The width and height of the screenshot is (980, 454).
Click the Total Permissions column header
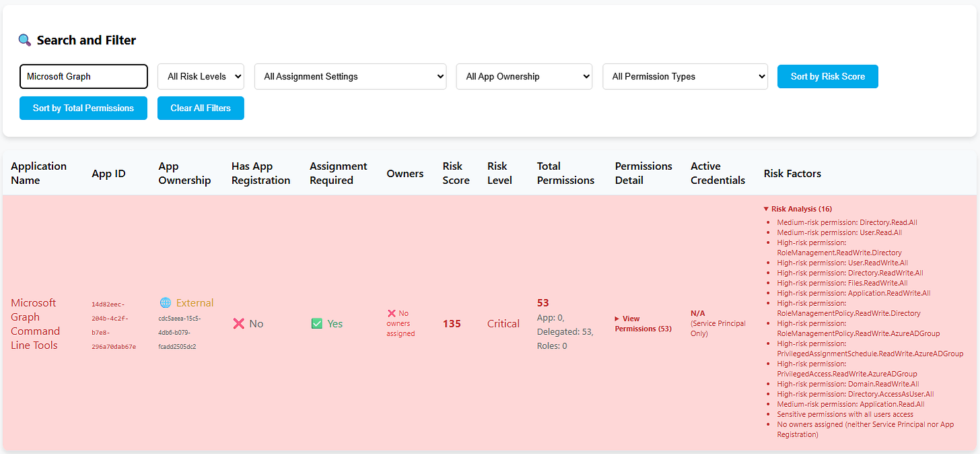coord(565,173)
